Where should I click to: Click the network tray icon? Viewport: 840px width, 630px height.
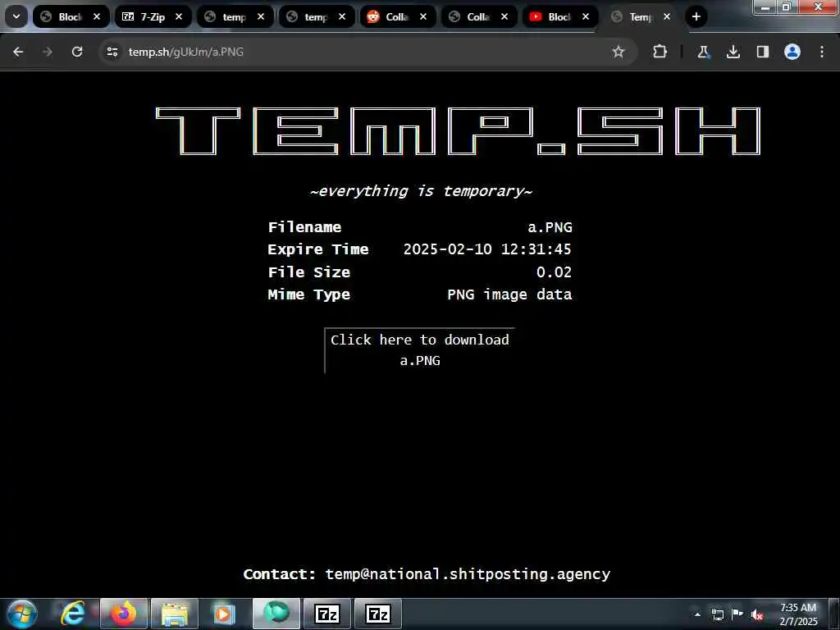(717, 614)
